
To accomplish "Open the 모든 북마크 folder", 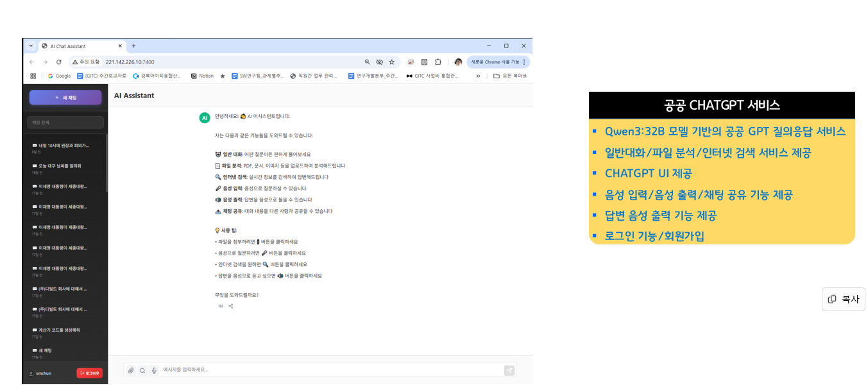I will tap(510, 76).
